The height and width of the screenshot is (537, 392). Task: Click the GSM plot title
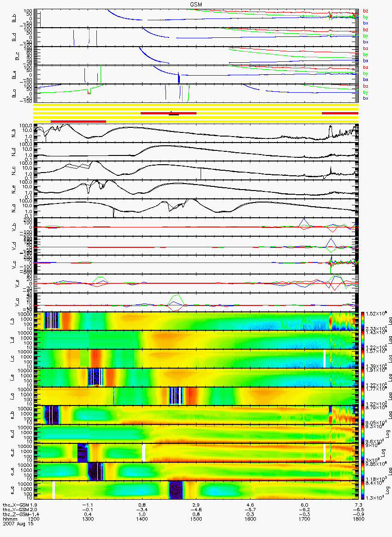196,4
